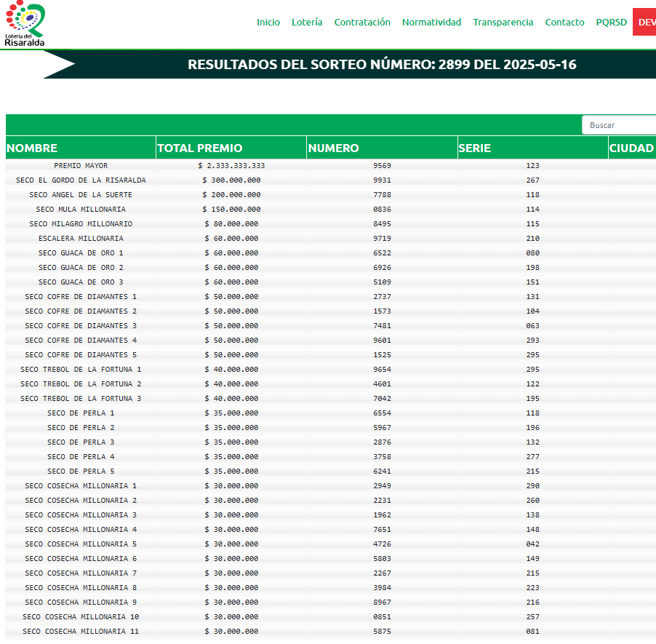Select SECO GUACA DE ORO 3

point(81,282)
